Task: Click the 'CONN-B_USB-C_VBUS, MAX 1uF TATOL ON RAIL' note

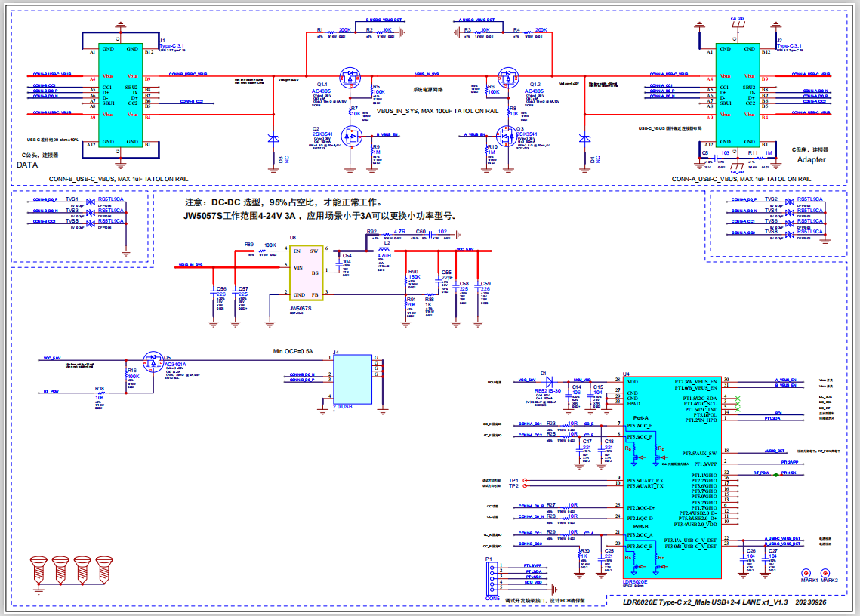Action: (x=119, y=180)
